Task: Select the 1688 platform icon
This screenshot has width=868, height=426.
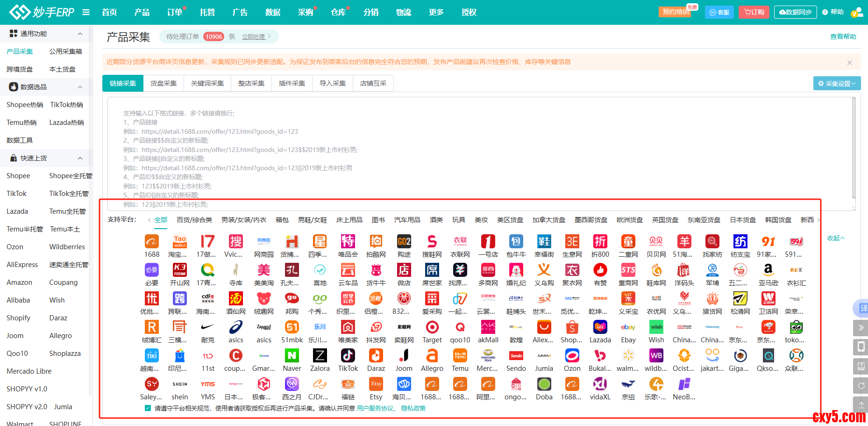Action: pos(152,242)
